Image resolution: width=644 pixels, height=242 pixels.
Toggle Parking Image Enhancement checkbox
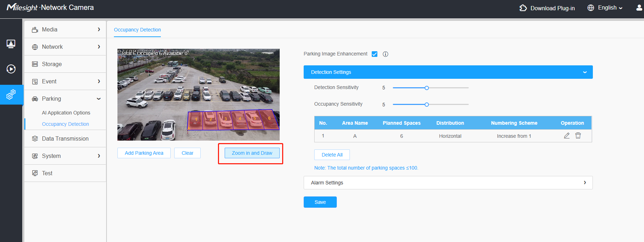pyautogui.click(x=375, y=54)
